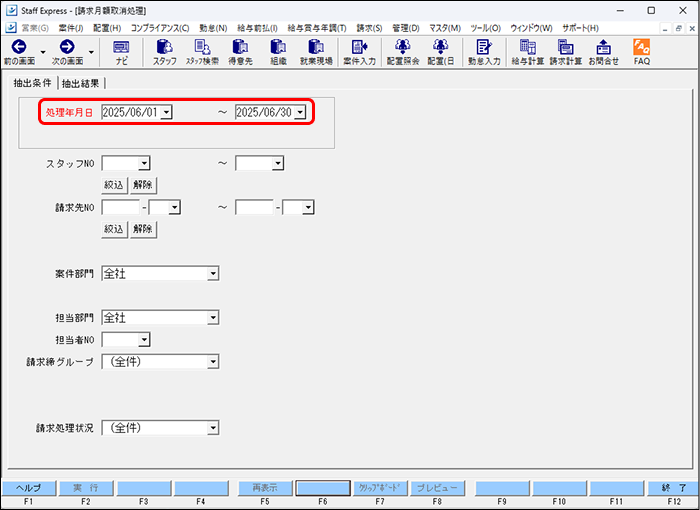This screenshot has height=510, width=700.
Task: Open the サポート(H) menu
Action: [x=580, y=28]
